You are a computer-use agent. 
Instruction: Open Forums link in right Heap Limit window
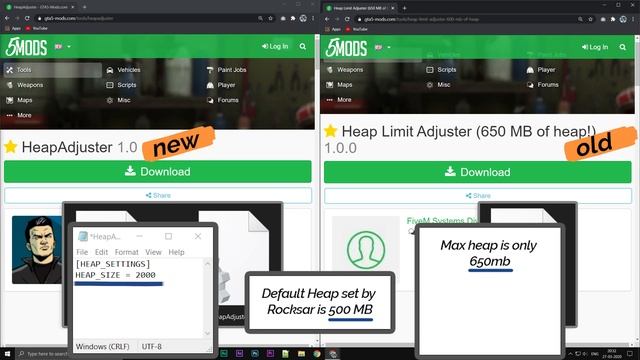click(x=542, y=85)
